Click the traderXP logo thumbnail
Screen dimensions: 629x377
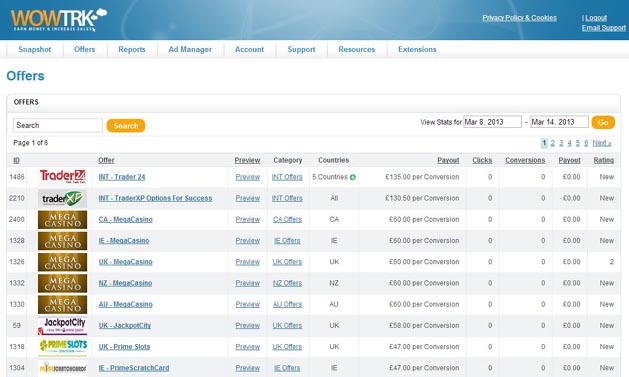pos(63,198)
